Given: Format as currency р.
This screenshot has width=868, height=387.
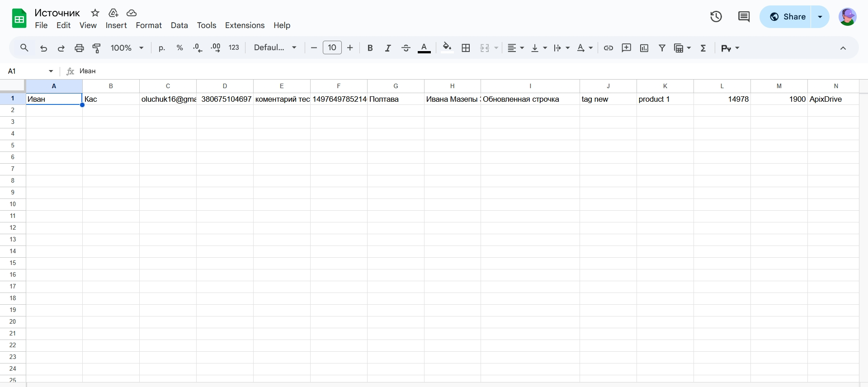Looking at the screenshot, I should 162,48.
